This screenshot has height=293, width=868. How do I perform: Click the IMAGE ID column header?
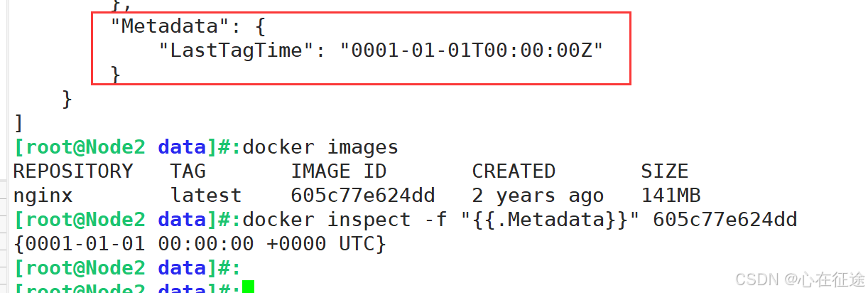click(339, 171)
